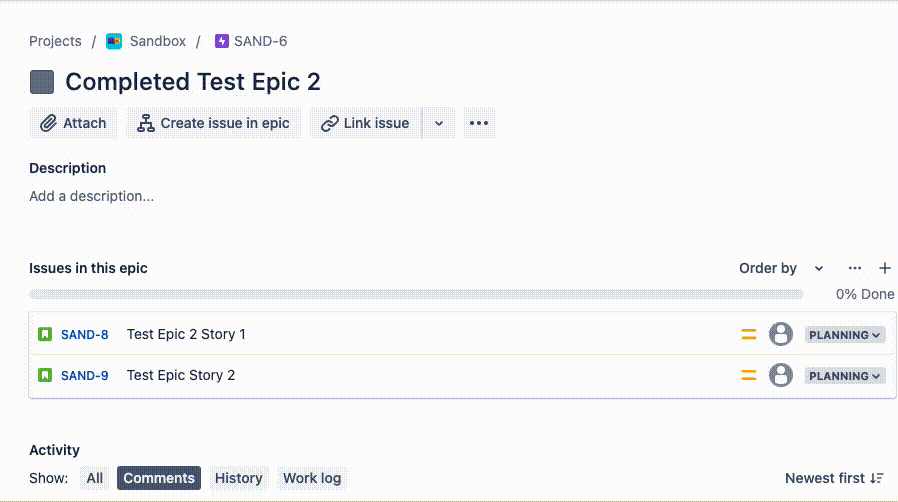Click the Sandbox project icon in breadcrumb

pos(114,41)
